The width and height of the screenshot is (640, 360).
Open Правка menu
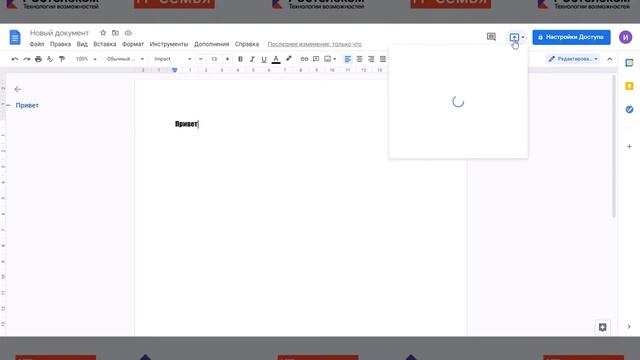coord(60,44)
